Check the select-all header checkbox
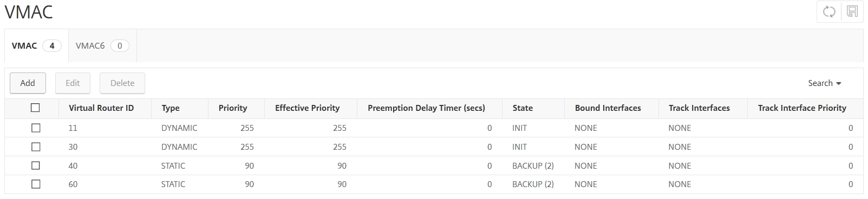 [x=36, y=108]
